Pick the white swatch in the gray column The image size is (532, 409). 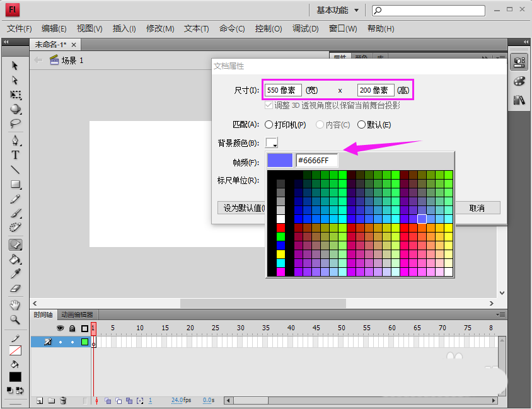click(x=280, y=219)
